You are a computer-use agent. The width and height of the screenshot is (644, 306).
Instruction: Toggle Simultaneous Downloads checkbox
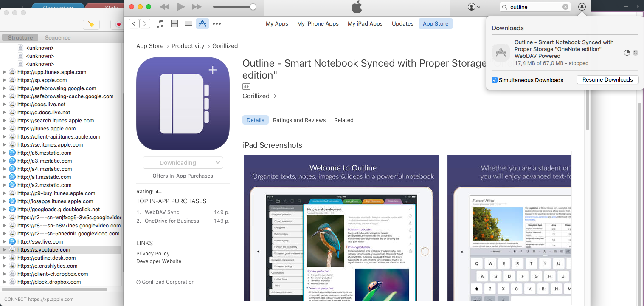point(495,80)
